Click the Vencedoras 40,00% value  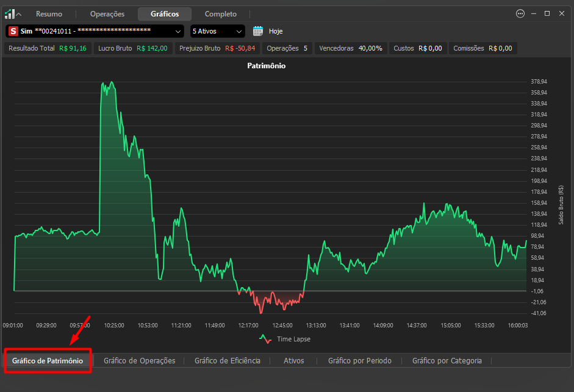[370, 48]
